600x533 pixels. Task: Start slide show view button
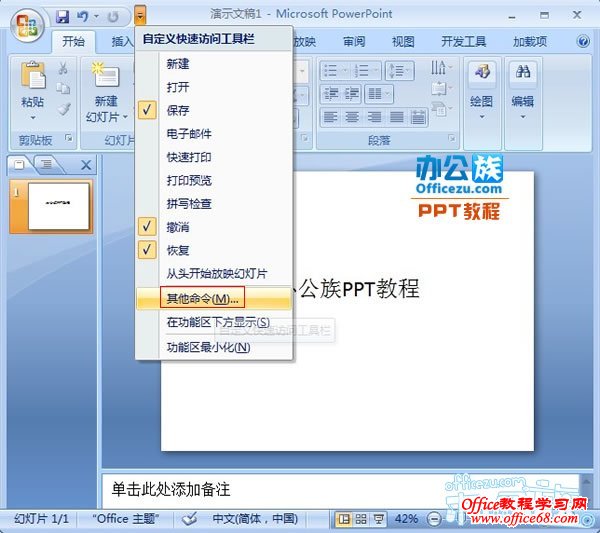378,519
